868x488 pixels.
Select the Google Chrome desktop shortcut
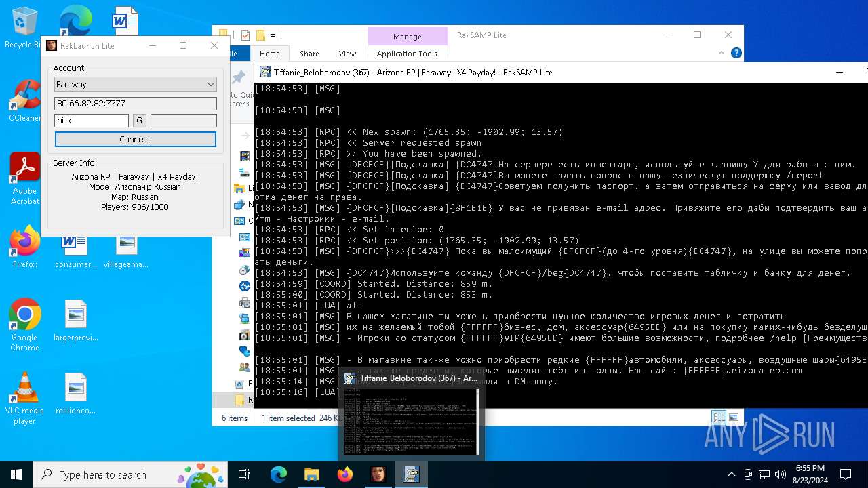tap(24, 325)
